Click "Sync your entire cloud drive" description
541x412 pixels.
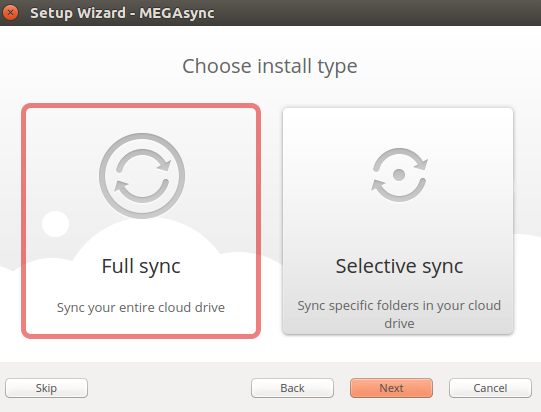pyautogui.click(x=141, y=307)
